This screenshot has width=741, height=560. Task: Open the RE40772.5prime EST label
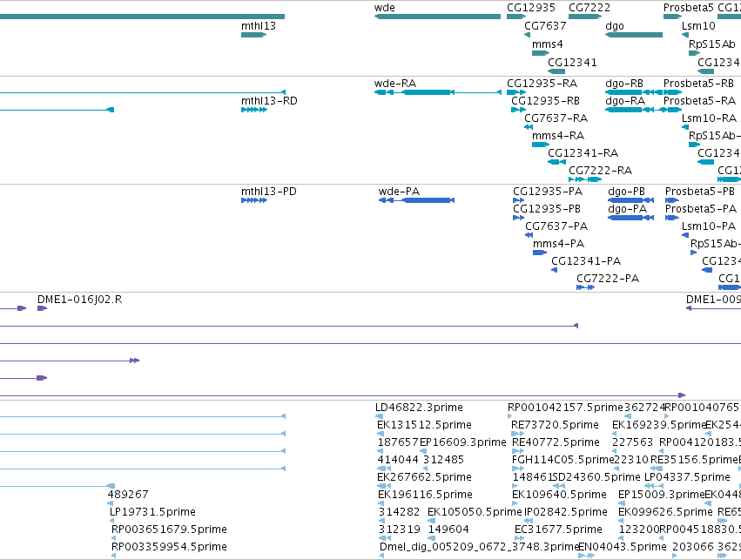point(556,442)
